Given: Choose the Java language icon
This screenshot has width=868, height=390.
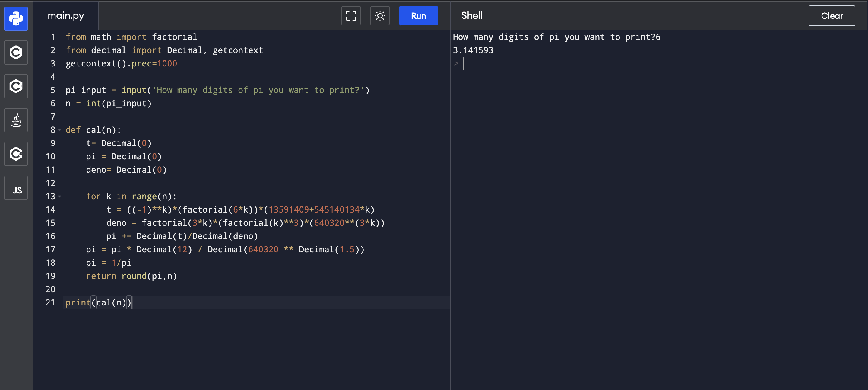Looking at the screenshot, I should pos(16,120).
